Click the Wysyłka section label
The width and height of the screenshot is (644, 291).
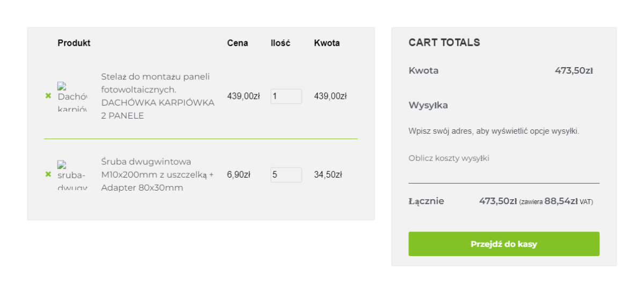coord(428,105)
